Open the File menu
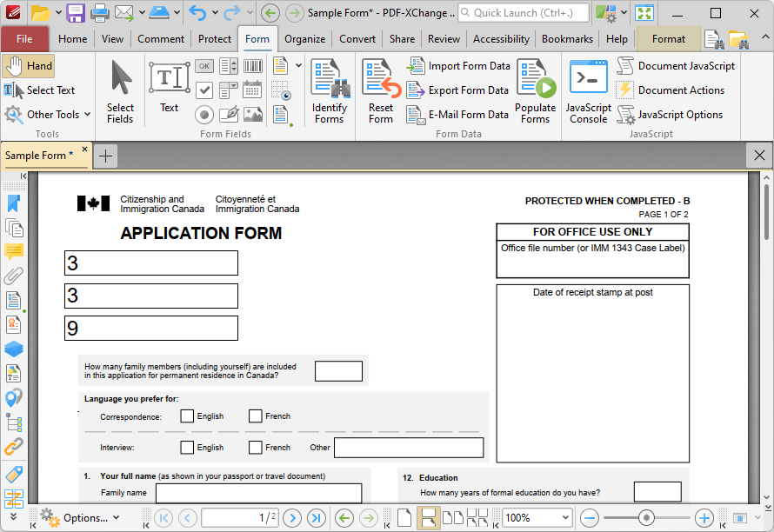 tap(25, 38)
